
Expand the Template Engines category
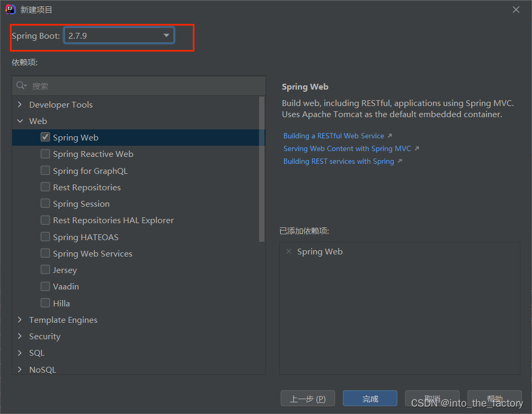20,320
